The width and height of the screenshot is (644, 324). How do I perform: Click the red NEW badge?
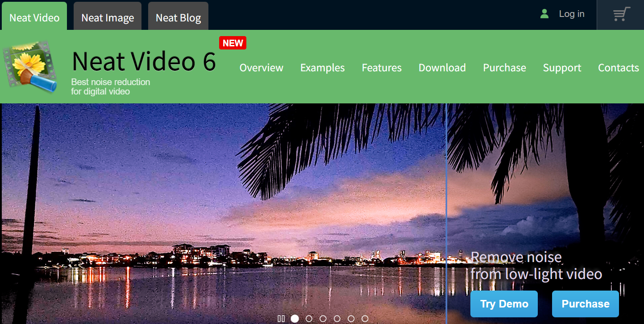[x=233, y=43]
